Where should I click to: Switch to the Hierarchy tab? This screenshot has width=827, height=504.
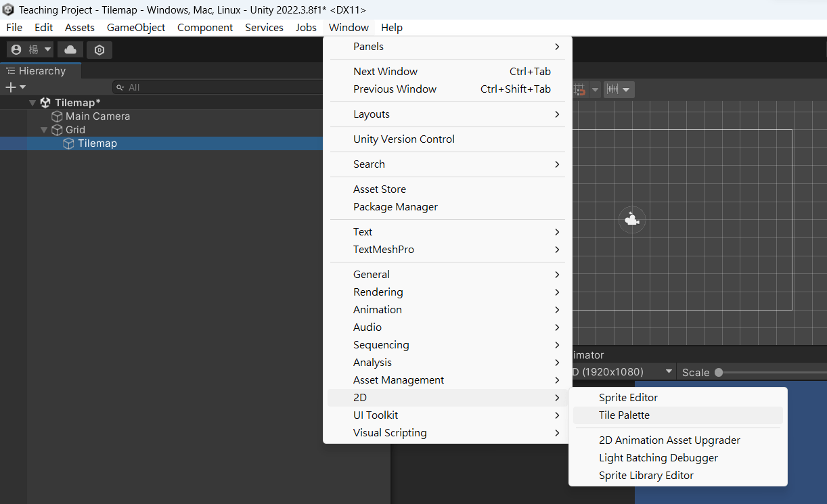pos(41,71)
